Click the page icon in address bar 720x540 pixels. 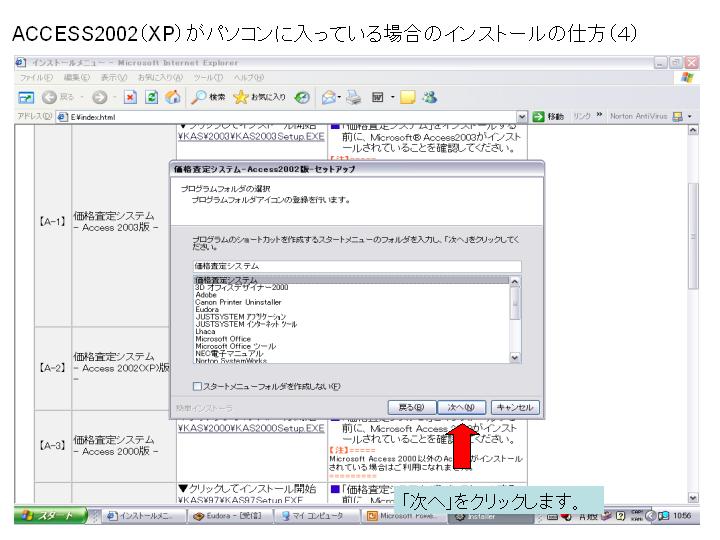(x=62, y=117)
